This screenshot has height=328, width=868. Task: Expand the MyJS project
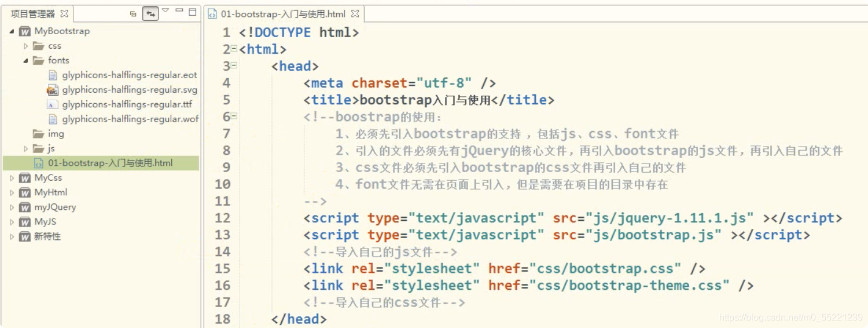coord(12,222)
